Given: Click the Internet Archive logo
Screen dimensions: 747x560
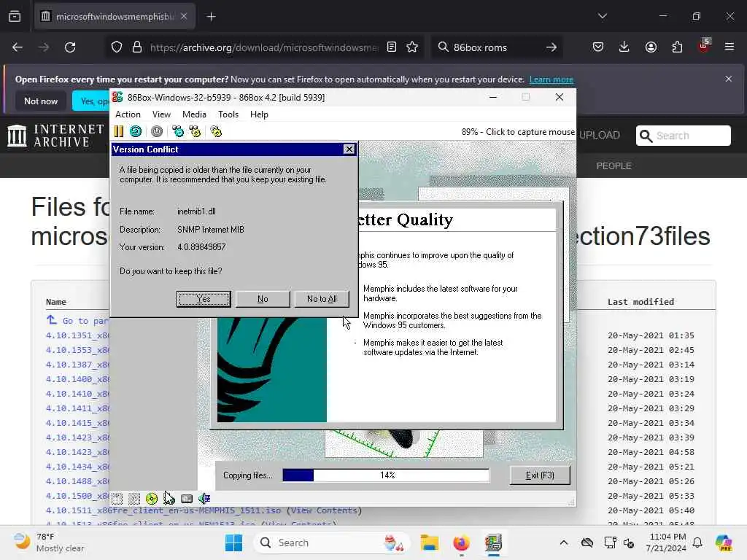Looking at the screenshot, I should 55,136.
